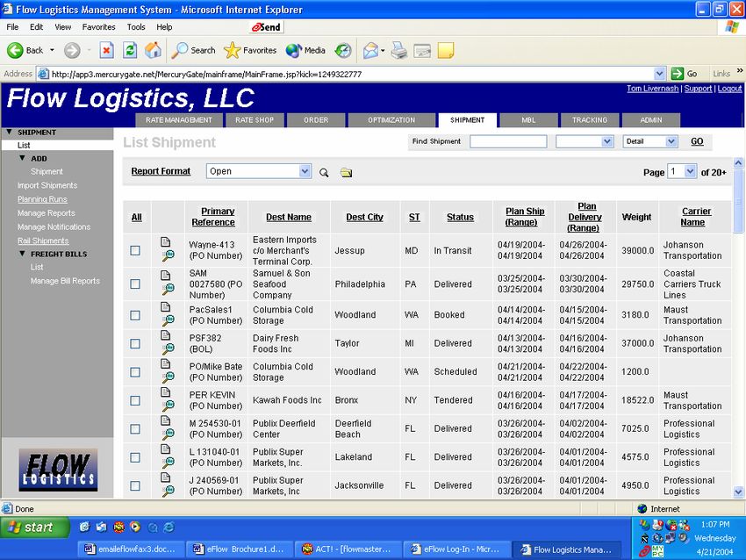Click magnifier detail icon for Wayne-413 shipment
This screenshot has width=746, height=560.
(168, 256)
